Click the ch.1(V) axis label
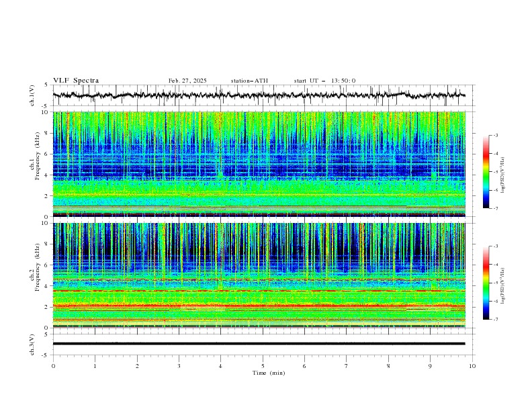Viewport: 532px width, 411px height. click(32, 95)
